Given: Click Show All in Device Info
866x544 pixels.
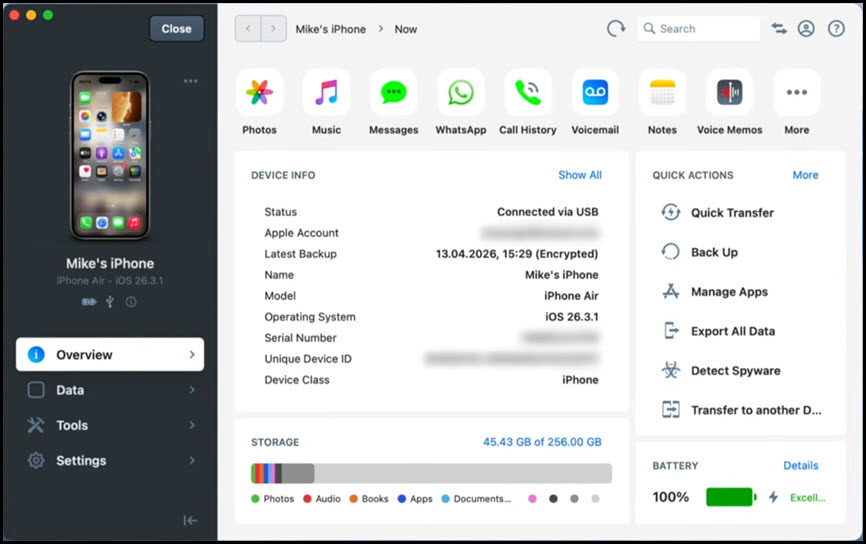Looking at the screenshot, I should click(x=580, y=175).
